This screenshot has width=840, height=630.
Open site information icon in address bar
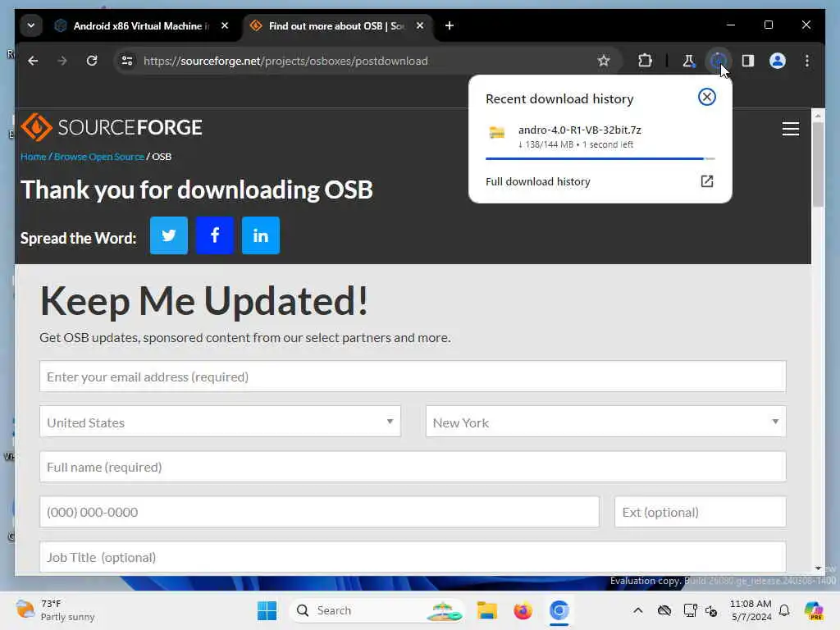tap(127, 61)
